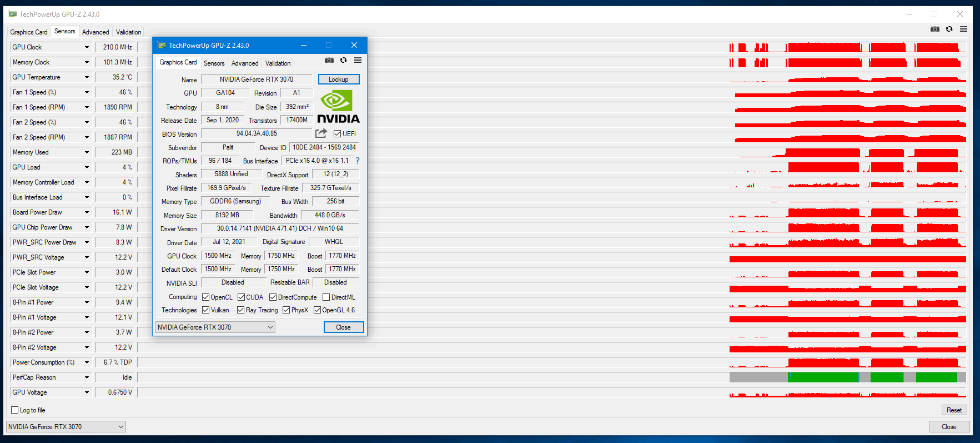Minimize the main GPU-Z Sensors window
Image resolution: width=980 pixels, height=443 pixels.
coord(909,14)
